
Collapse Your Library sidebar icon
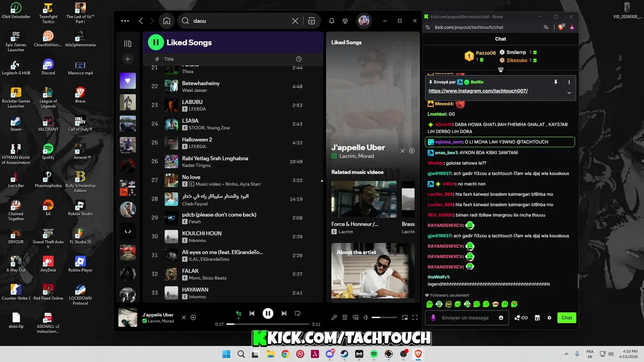point(128,44)
